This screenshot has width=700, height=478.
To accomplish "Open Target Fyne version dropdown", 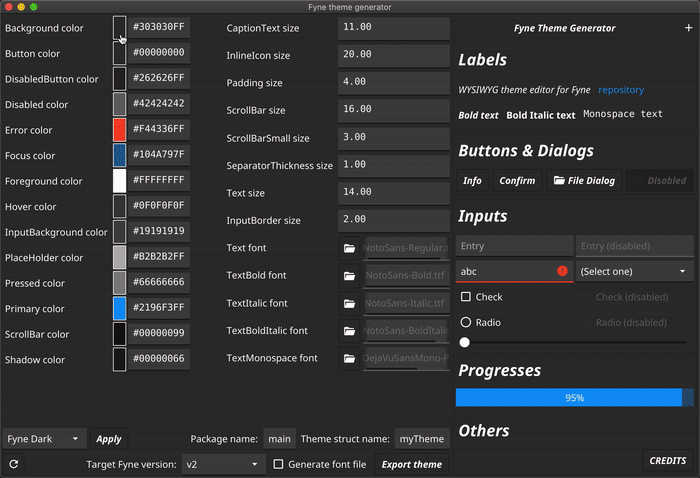I will [224, 464].
